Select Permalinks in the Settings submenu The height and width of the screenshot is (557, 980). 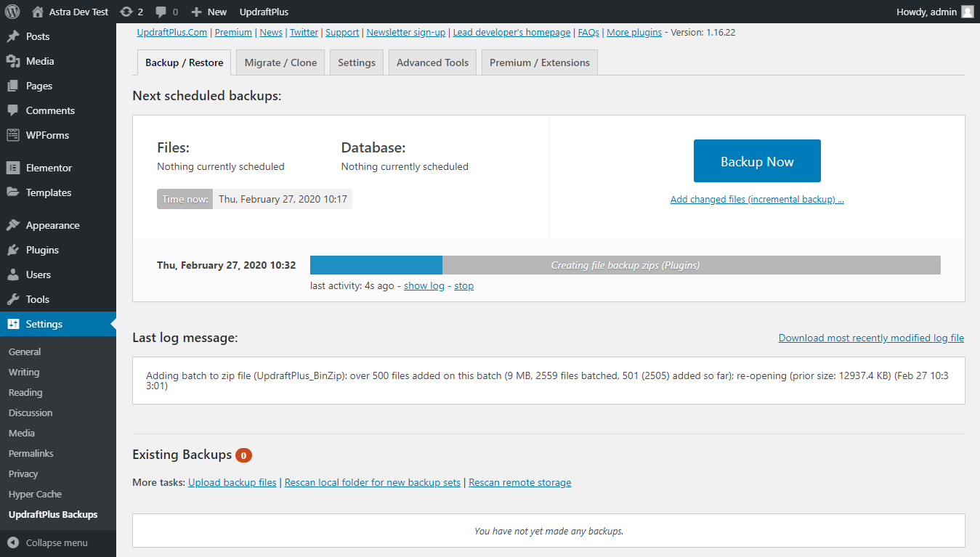pyautogui.click(x=31, y=452)
